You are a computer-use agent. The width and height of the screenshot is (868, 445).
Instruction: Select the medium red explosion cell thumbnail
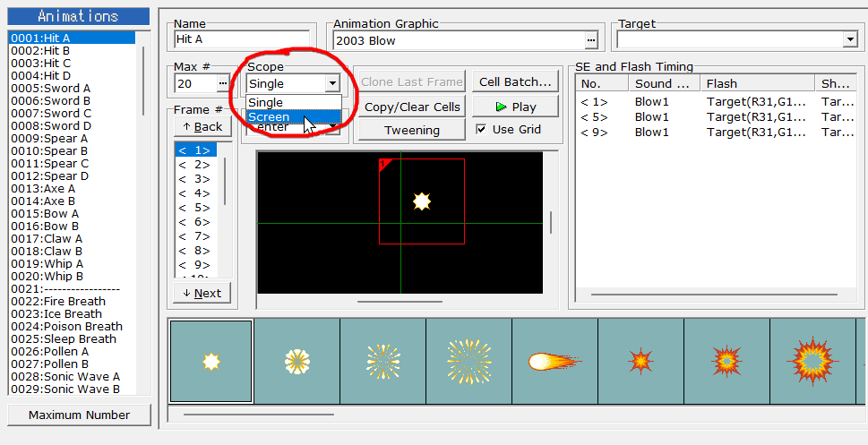(x=726, y=362)
